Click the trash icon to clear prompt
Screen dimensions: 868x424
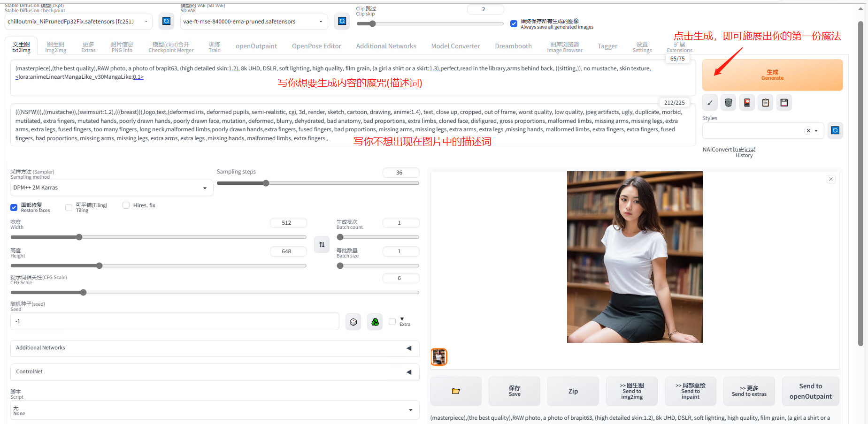[x=728, y=103]
